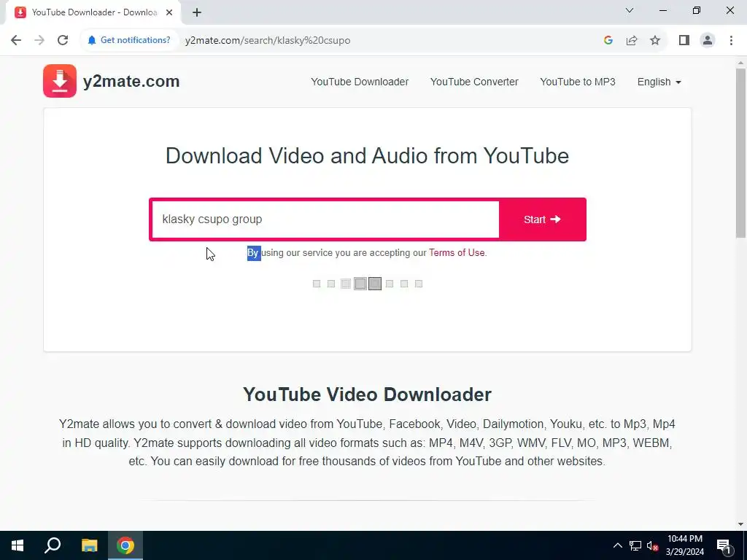Open File Explorer from the taskbar
Viewport: 747px width, 560px height.
(89, 545)
